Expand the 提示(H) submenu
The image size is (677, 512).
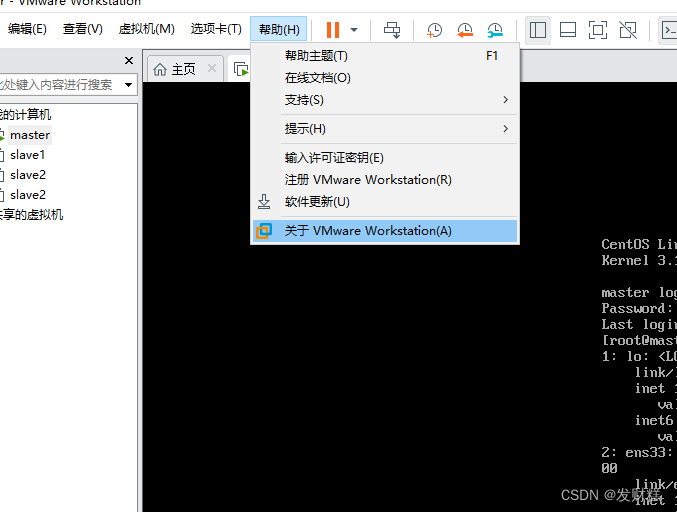(385, 129)
